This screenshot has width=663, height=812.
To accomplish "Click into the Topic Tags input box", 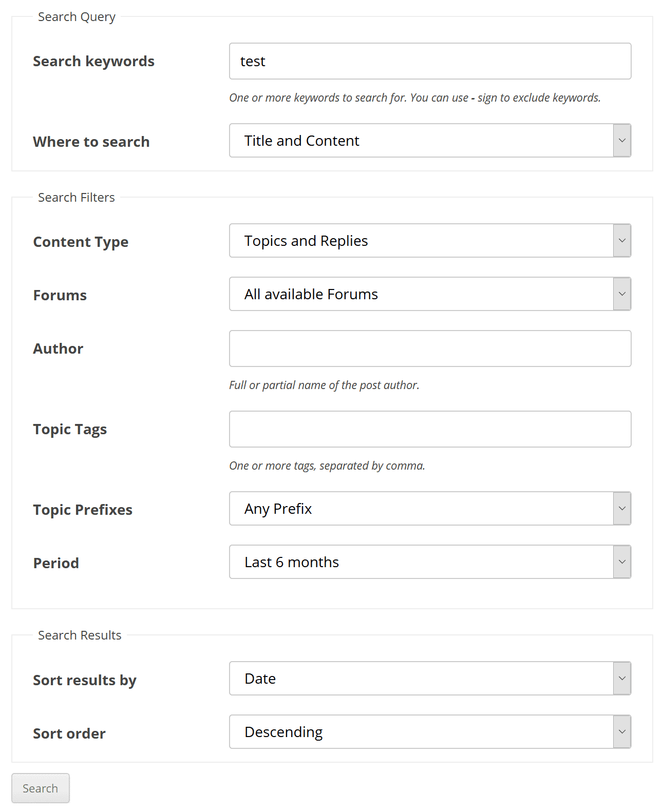I will (430, 429).
